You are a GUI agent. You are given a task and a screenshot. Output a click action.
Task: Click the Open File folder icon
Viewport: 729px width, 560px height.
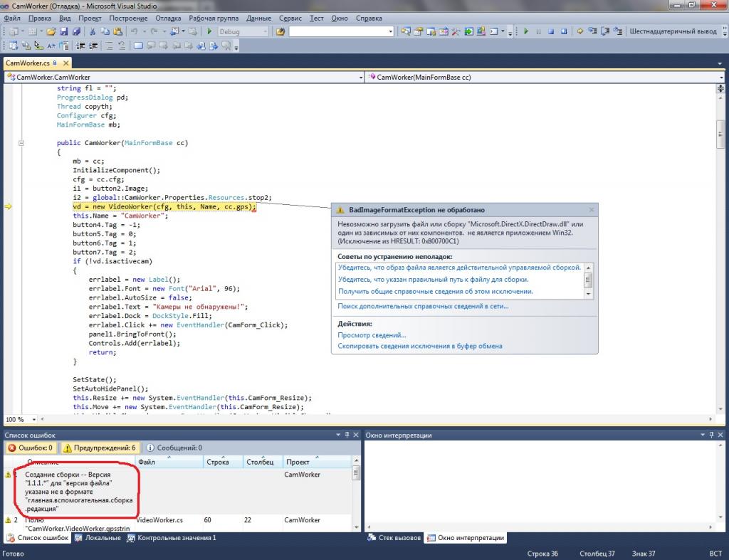tap(52, 32)
